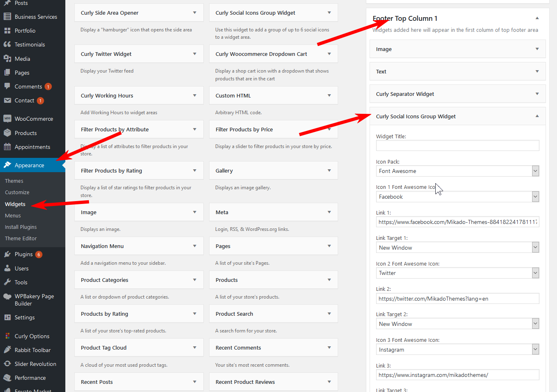
Task: Expand the Pages widget arrow
Action: 330,246
